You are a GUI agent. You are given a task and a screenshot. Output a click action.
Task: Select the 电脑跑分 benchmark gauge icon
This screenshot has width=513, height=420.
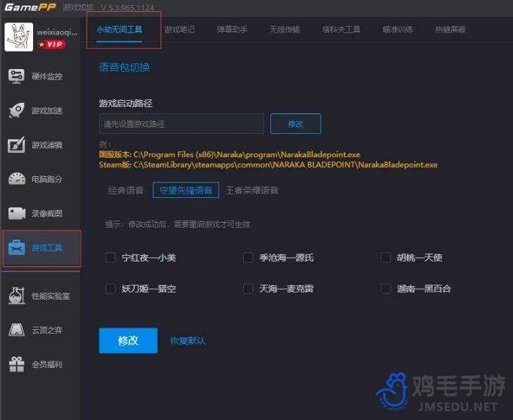17,179
